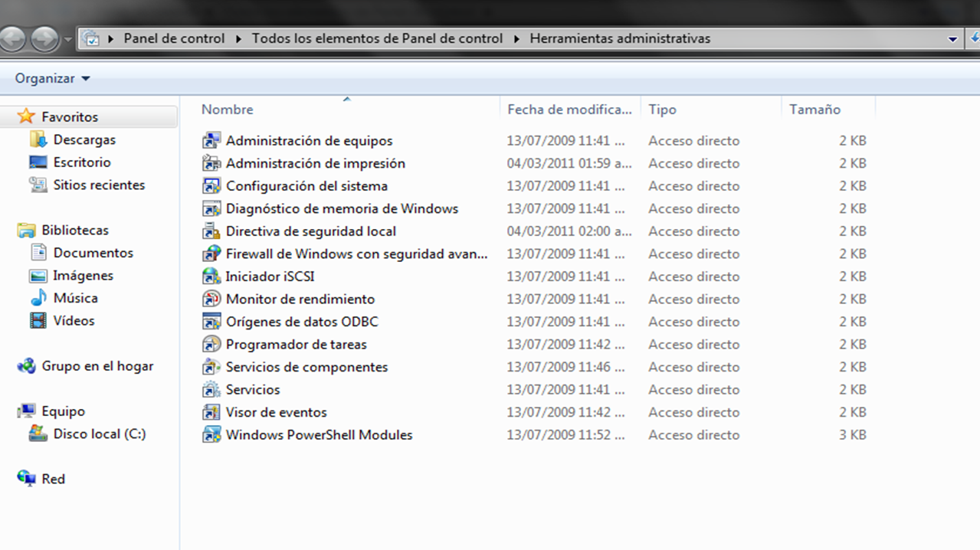Click the Servicios gear icon
The height and width of the screenshot is (550, 980).
pos(211,390)
